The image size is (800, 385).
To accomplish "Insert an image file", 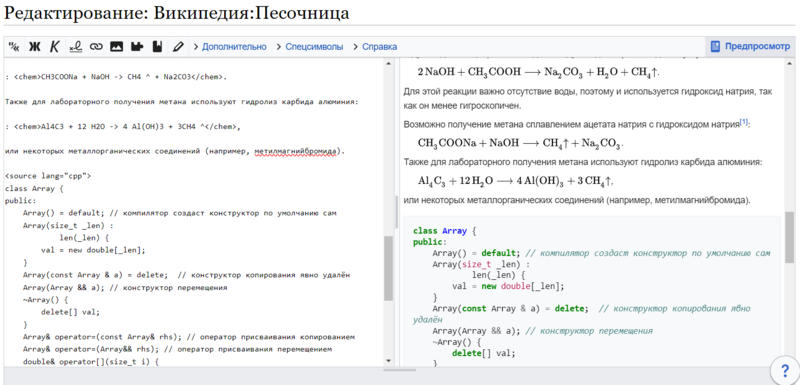I will coord(116,47).
